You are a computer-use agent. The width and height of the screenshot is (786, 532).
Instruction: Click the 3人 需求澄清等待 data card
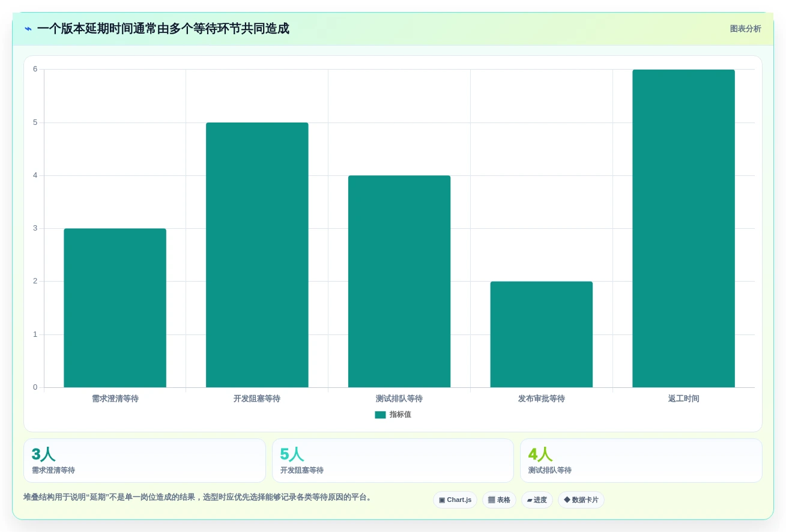pos(145,461)
